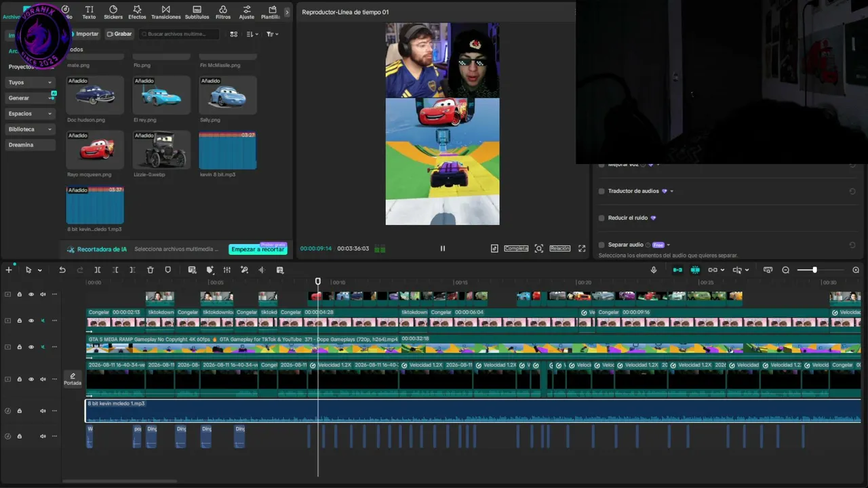Click the Recortadora de IA scissors icon
Image resolution: width=868 pixels, height=488 pixels.
pyautogui.click(x=71, y=249)
